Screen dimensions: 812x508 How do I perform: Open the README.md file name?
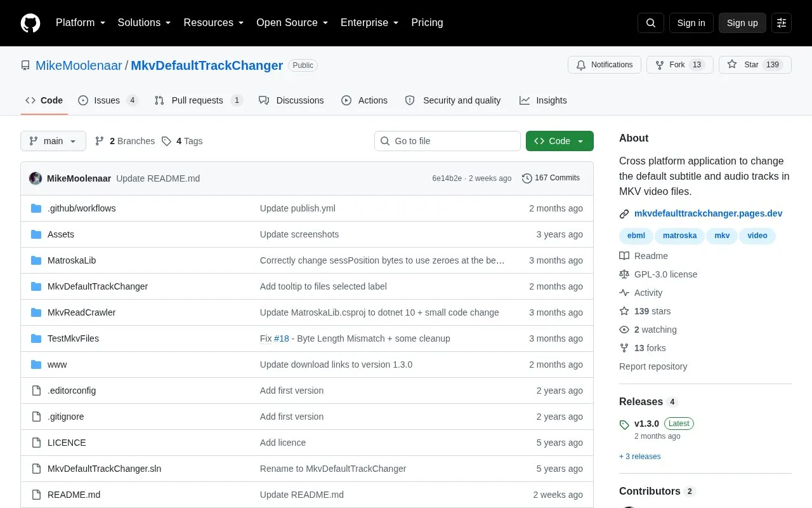tap(74, 495)
